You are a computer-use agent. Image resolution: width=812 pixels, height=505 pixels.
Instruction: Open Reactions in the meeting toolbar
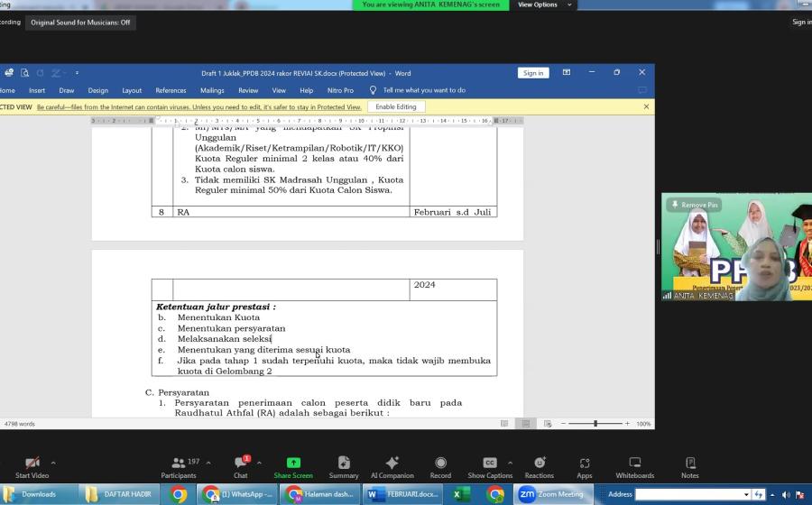pyautogui.click(x=539, y=464)
